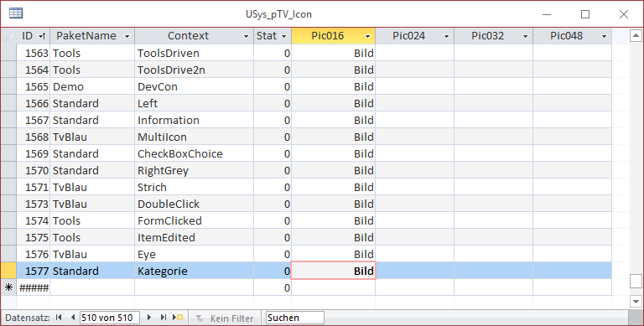Viewport: 644px width, 326px height.
Task: Click the Eye context cell
Action: [194, 254]
